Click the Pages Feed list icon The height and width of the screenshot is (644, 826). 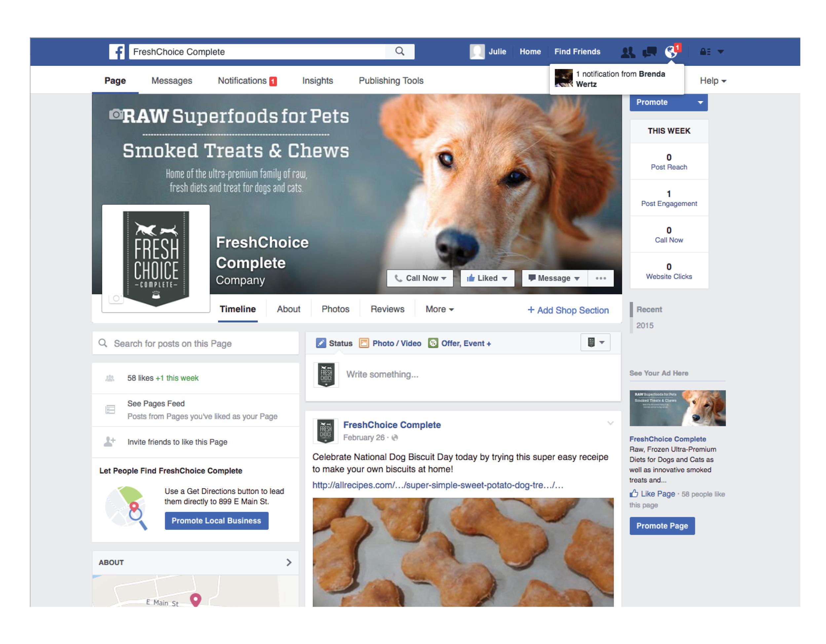tap(110, 410)
